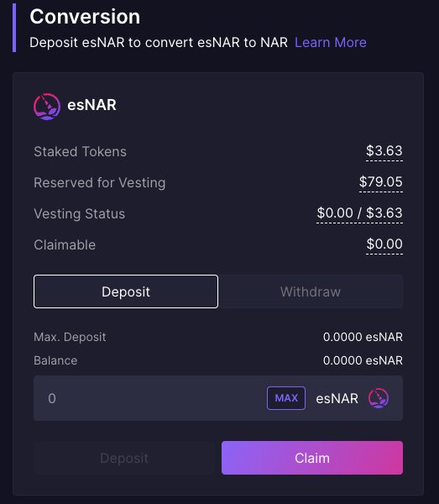Click the disabled Deposit action button
Screen dimensions: 439x504
point(124,458)
